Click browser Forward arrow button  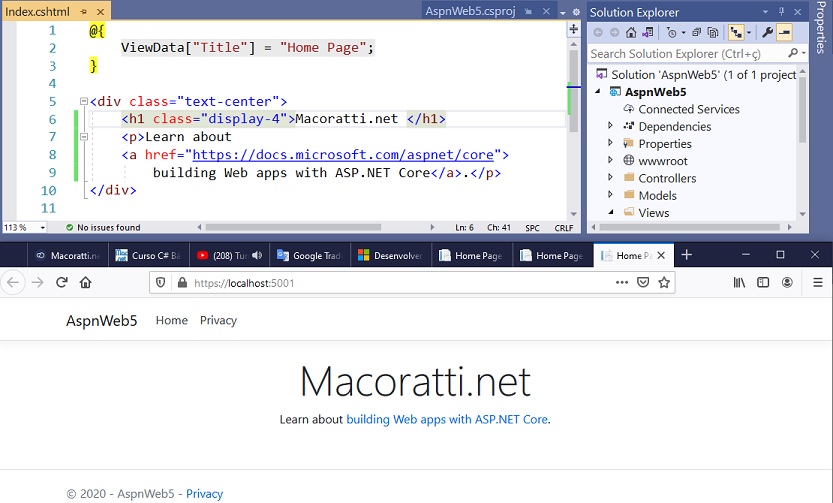pos(37,283)
